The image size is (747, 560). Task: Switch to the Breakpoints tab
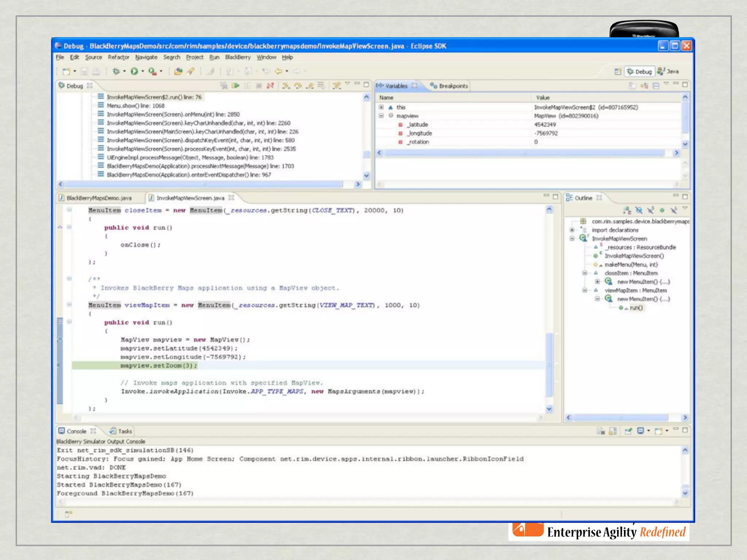click(x=449, y=86)
